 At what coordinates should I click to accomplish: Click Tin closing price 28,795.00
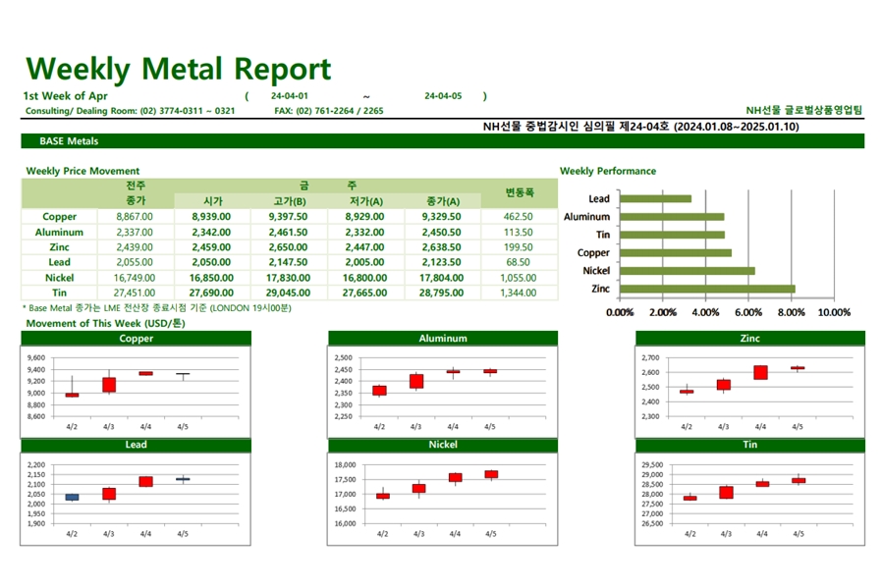click(x=442, y=293)
